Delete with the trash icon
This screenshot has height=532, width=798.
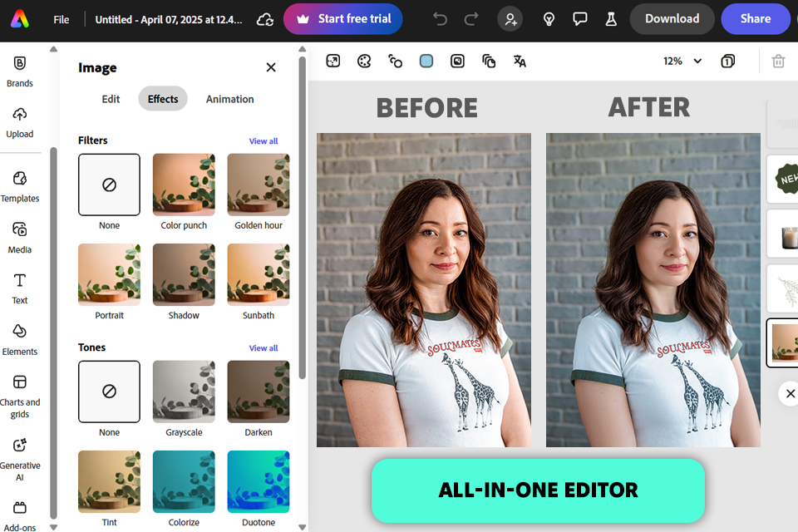click(778, 61)
